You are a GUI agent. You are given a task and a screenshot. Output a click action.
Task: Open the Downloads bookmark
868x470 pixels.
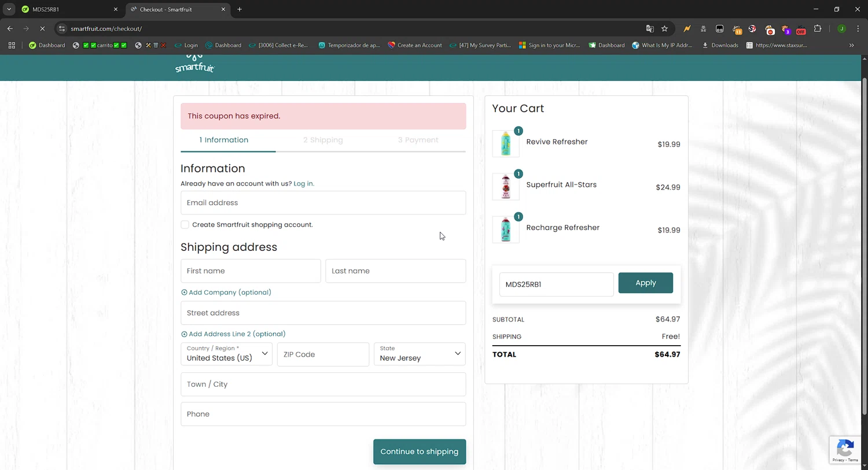point(720,45)
